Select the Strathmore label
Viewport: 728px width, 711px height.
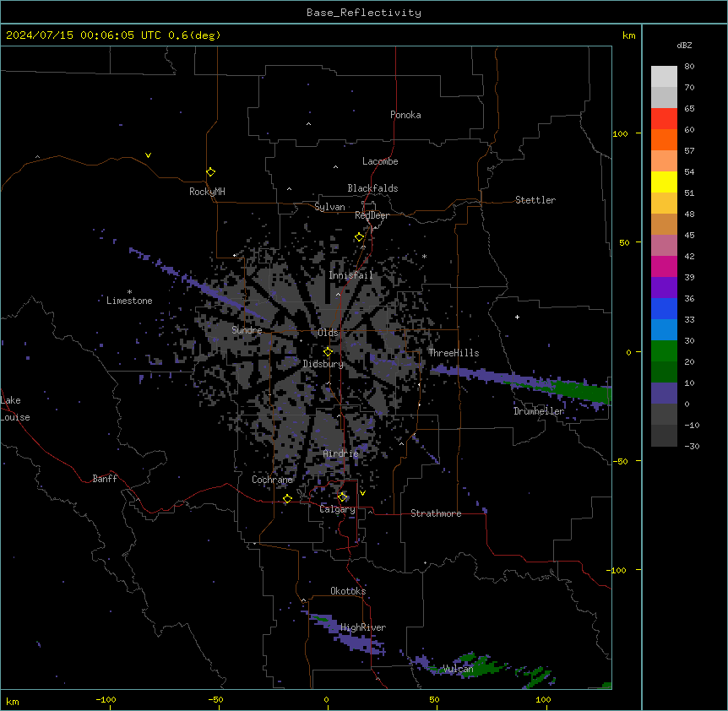click(436, 513)
